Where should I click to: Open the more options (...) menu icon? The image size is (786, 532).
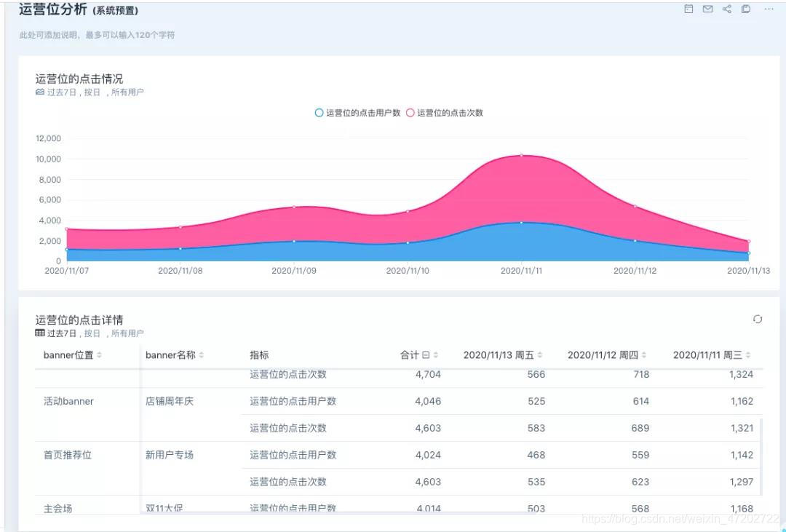tap(767, 10)
